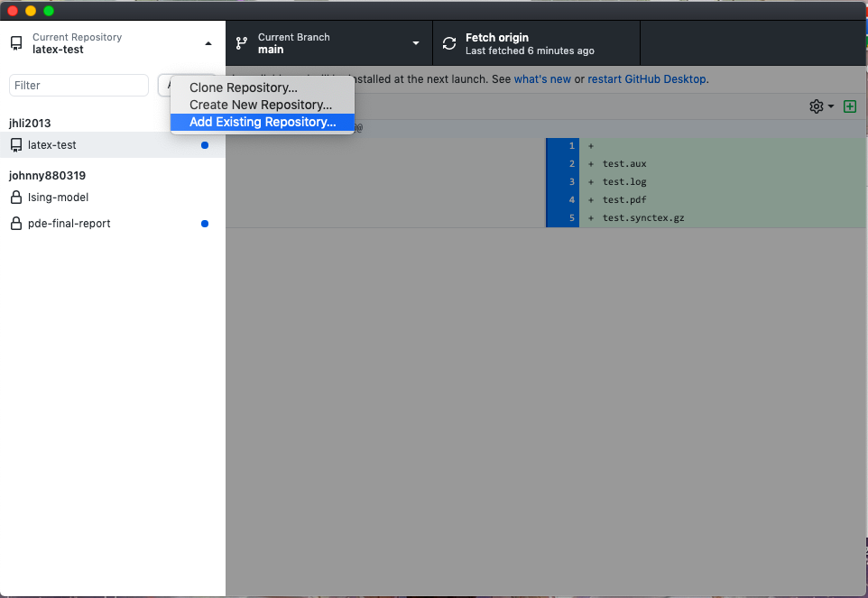
Task: Select the pde-final-report repository
Action: [x=69, y=224]
